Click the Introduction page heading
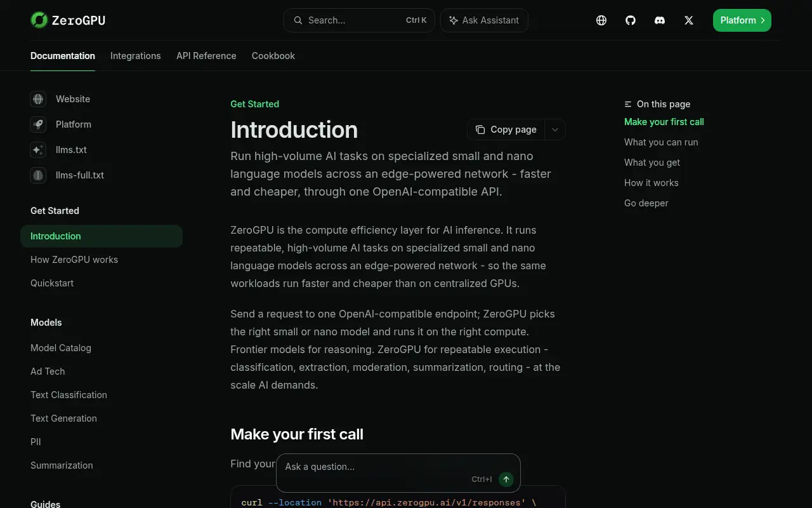This screenshot has height=508, width=812. [x=294, y=130]
